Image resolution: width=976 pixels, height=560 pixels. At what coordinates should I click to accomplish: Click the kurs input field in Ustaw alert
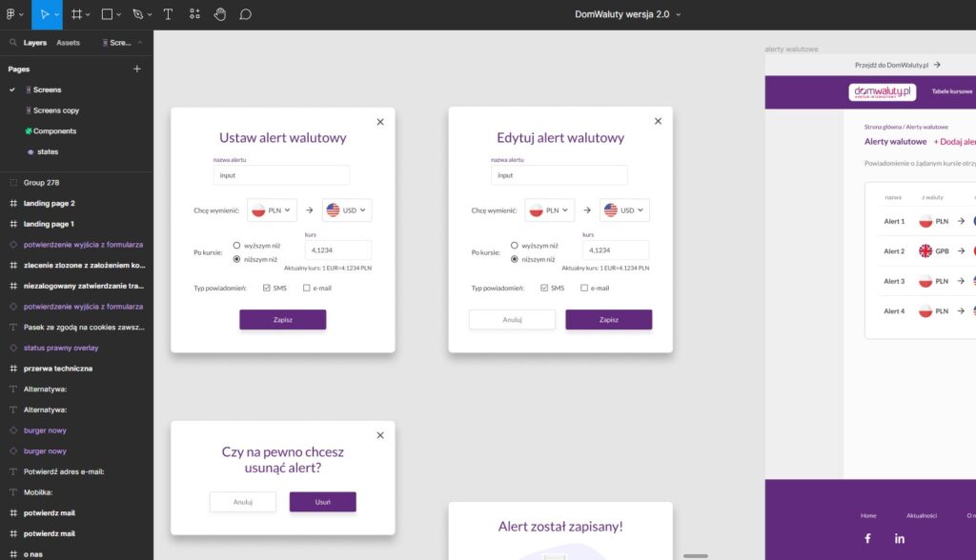[337, 250]
